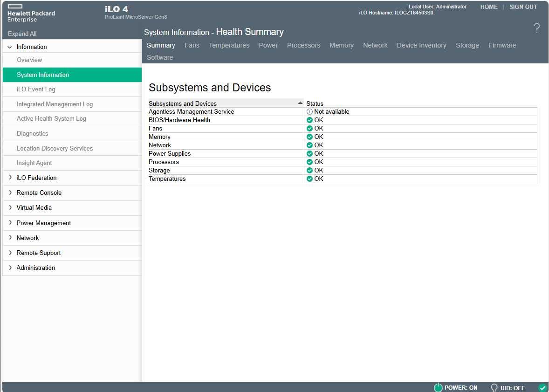Switch to the Fans tab
The height and width of the screenshot is (392, 549).
coord(192,45)
